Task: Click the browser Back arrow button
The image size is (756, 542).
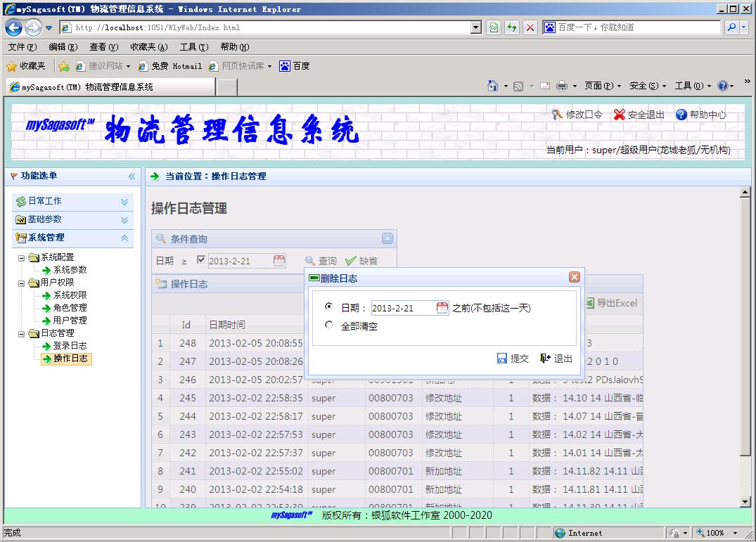Action: [13, 28]
